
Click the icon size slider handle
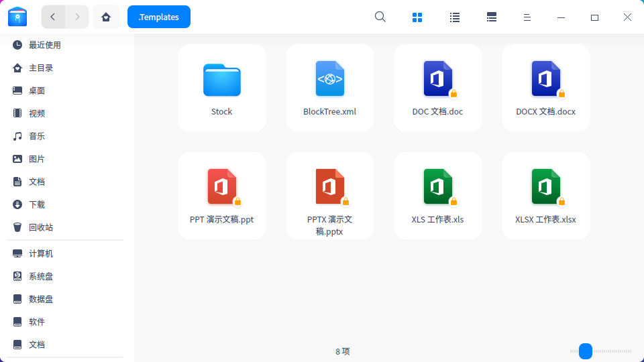pyautogui.click(x=586, y=351)
